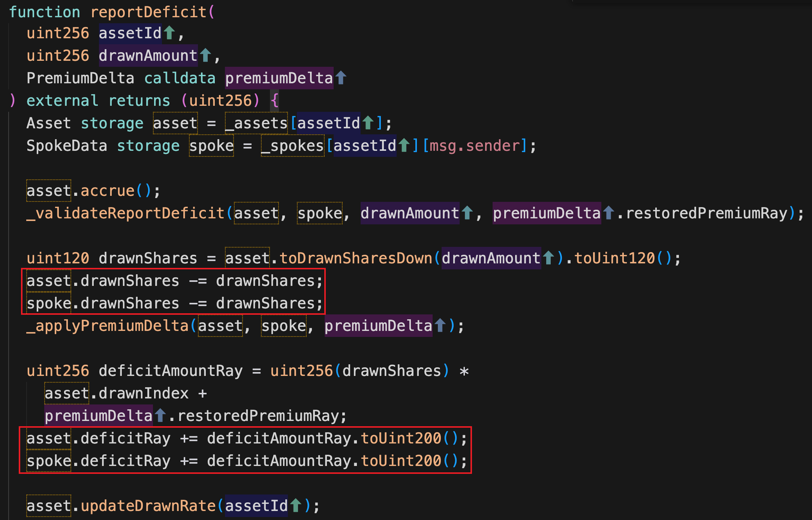Click the updateDrawnRate method name
The height and width of the screenshot is (520, 812).
[x=148, y=506]
